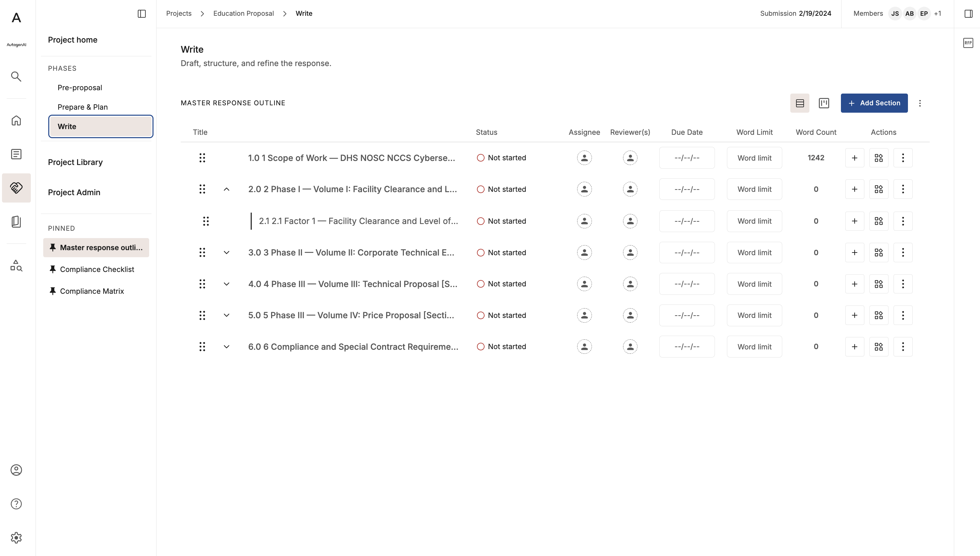
Task: Assign a user to 1.0 Scope of Work
Action: point(584,158)
